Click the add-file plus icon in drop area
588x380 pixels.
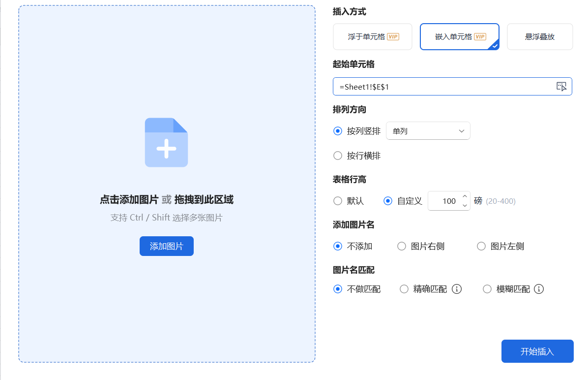167,143
